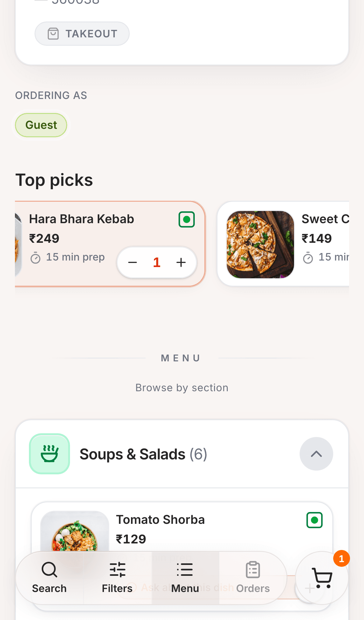
Task: Open the Filters sliders icon
Action: [117, 570]
